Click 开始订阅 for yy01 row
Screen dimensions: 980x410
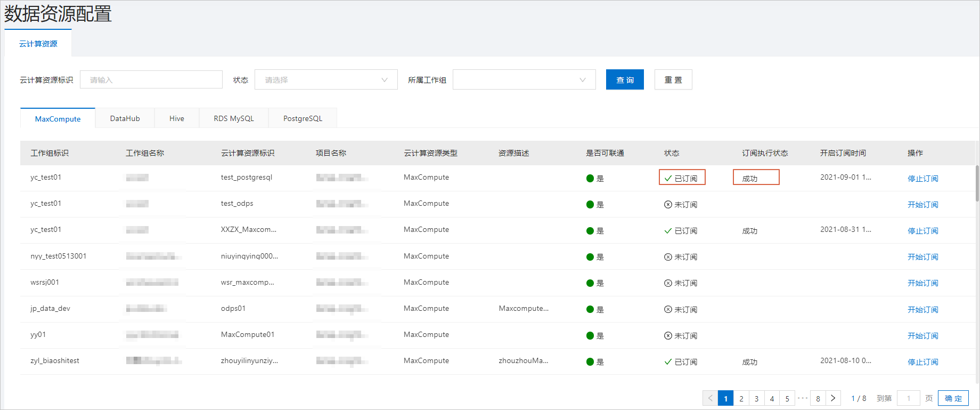pyautogui.click(x=923, y=336)
